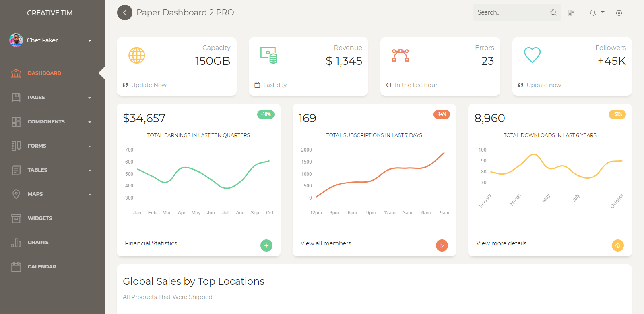Click the CREATIVE TIM brand link
The width and height of the screenshot is (644, 314).
coord(50,13)
